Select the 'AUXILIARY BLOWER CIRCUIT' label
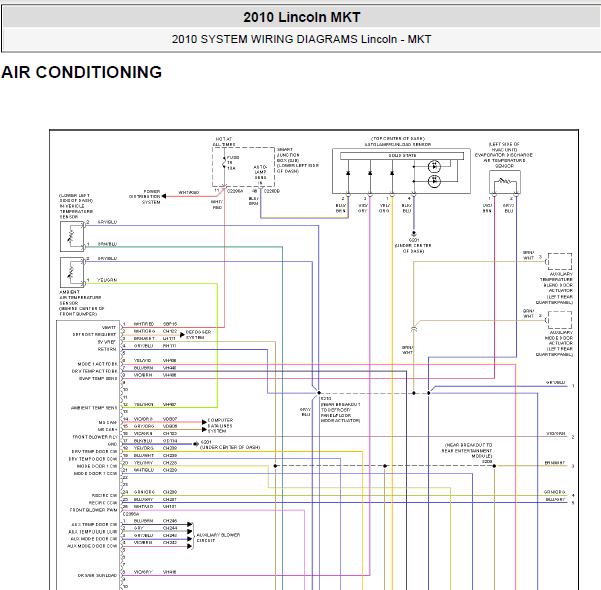Viewport: 601px width, 590px height. pyautogui.click(x=218, y=537)
